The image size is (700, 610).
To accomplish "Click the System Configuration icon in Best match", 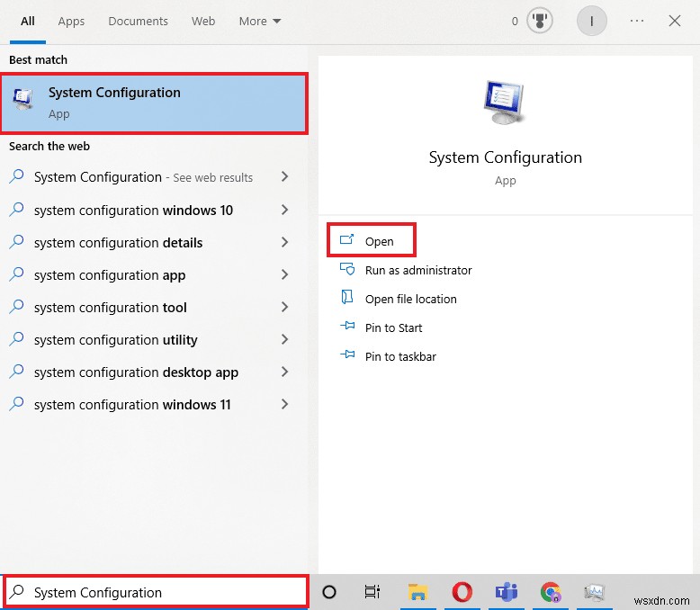I will (x=23, y=99).
